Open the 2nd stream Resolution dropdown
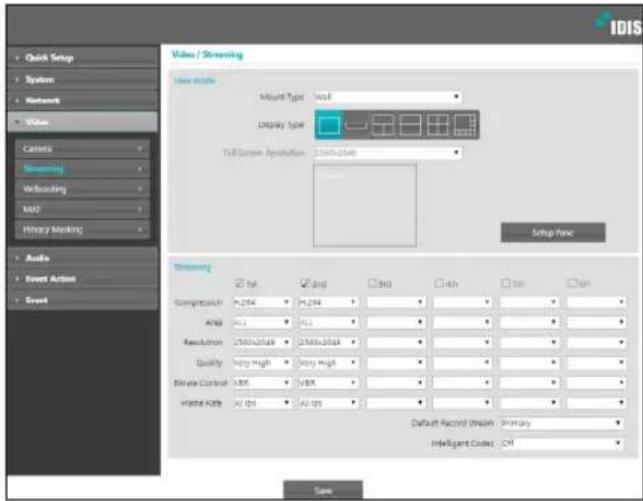The width and height of the screenshot is (643, 501). tap(328, 342)
